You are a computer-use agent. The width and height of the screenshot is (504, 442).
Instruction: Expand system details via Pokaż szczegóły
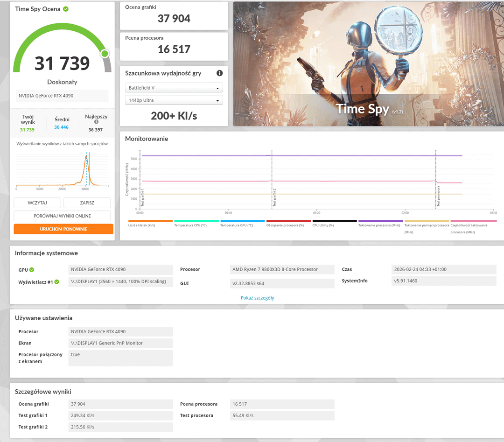[257, 298]
